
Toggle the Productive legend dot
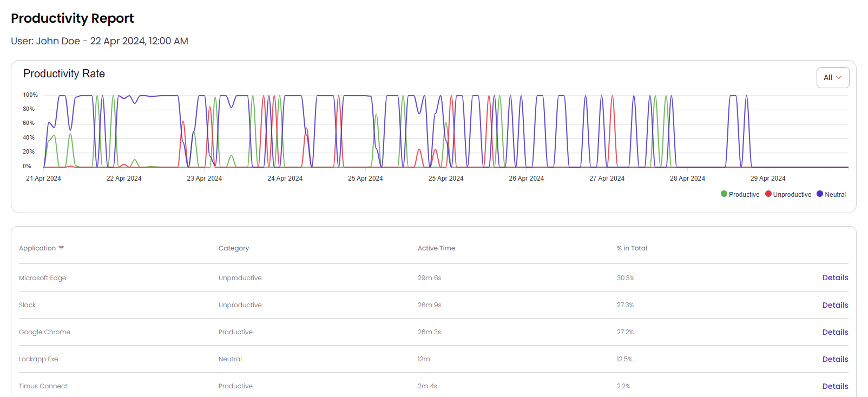pos(724,194)
